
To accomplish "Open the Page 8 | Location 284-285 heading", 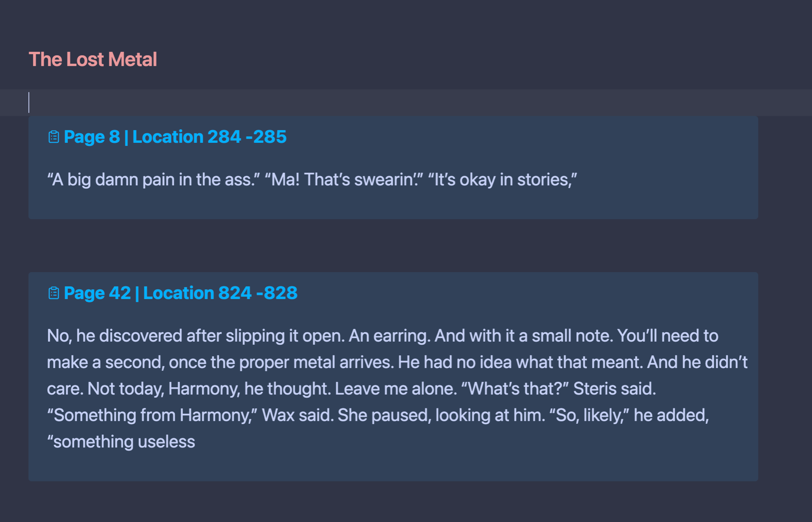I will click(x=175, y=136).
